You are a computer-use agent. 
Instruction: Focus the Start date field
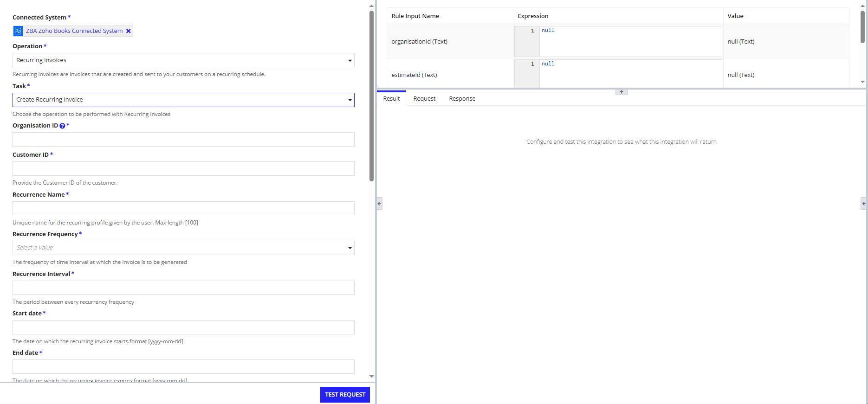[183, 327]
